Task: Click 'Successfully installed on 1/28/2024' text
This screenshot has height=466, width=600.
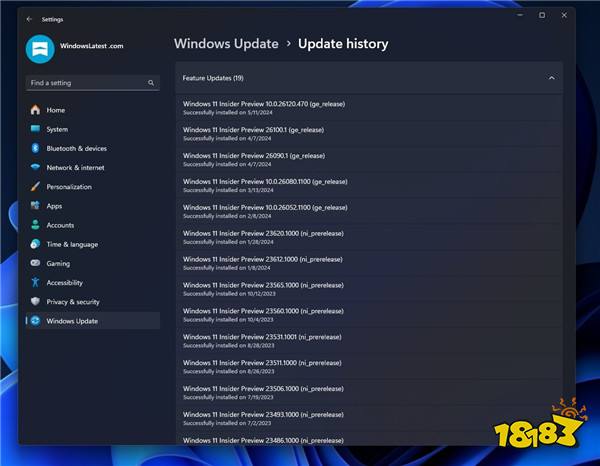Action: (x=228, y=242)
